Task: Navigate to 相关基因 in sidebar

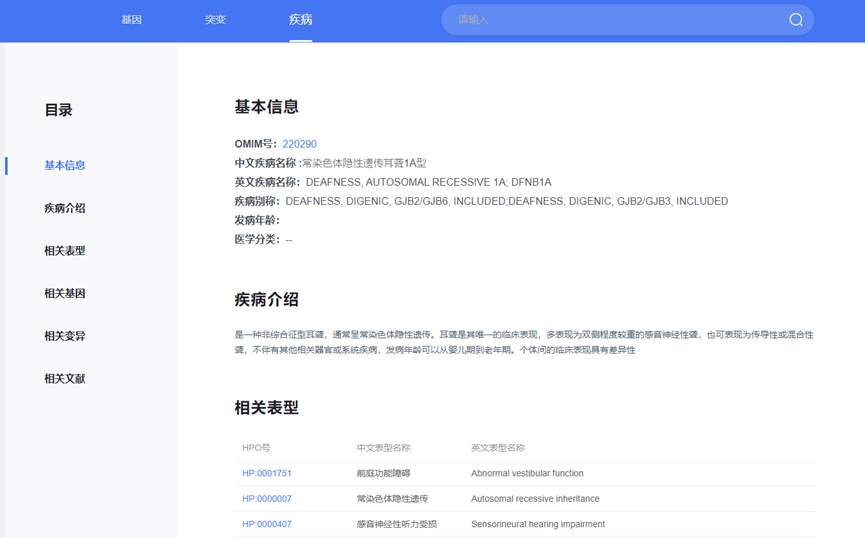Action: pyautogui.click(x=65, y=293)
